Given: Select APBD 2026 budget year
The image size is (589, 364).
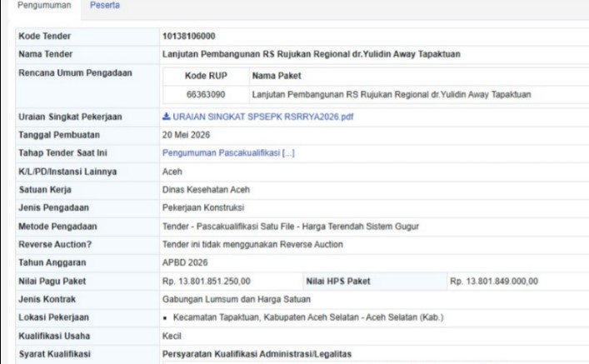Looking at the screenshot, I should (185, 262).
